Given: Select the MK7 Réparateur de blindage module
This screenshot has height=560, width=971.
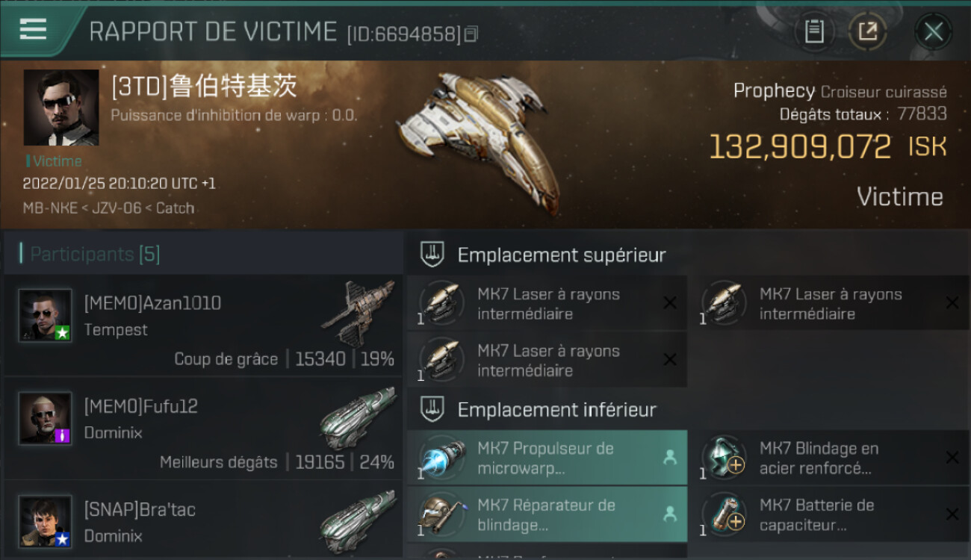Looking at the screenshot, I should [547, 514].
